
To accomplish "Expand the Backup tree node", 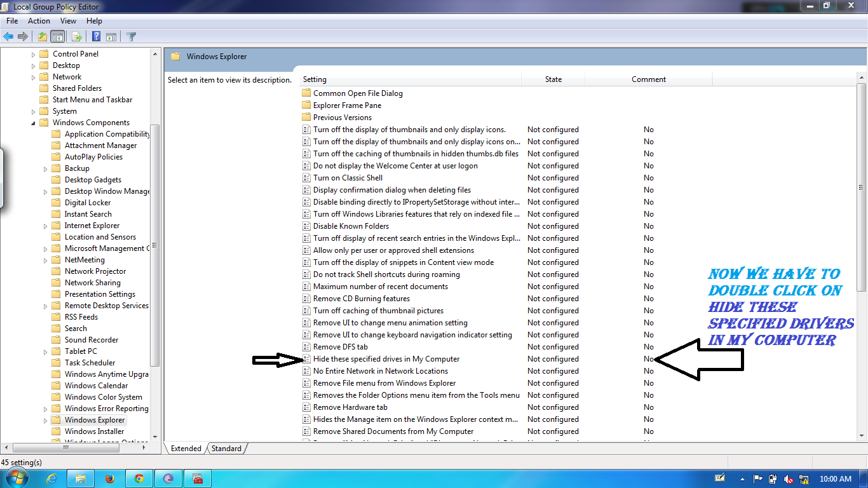I will click(x=46, y=169).
